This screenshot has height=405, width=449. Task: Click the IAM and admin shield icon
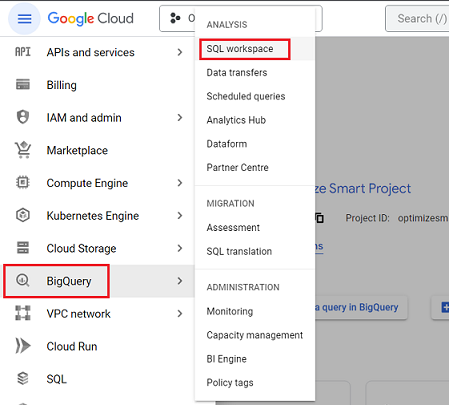coord(23,117)
